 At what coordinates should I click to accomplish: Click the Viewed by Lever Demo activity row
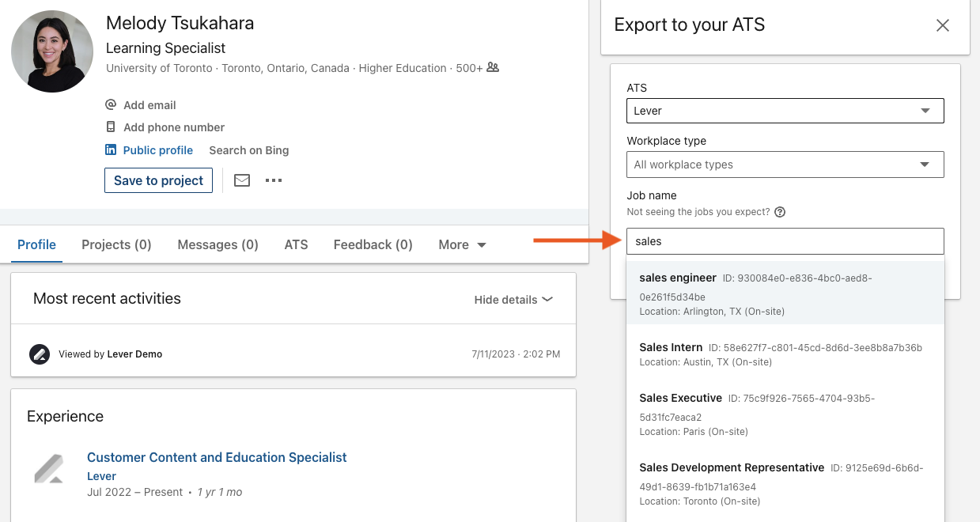click(x=293, y=354)
